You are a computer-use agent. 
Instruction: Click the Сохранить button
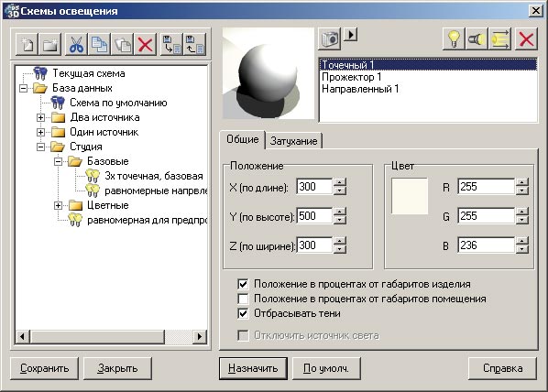click(44, 368)
